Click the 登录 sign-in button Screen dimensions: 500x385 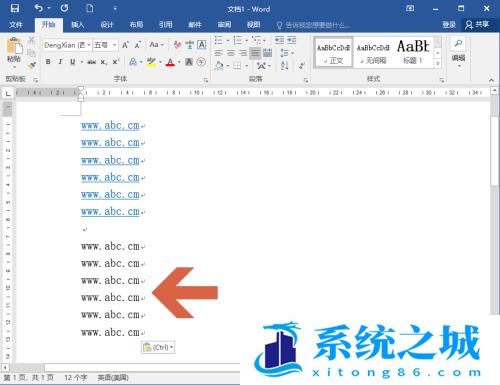[x=449, y=25]
